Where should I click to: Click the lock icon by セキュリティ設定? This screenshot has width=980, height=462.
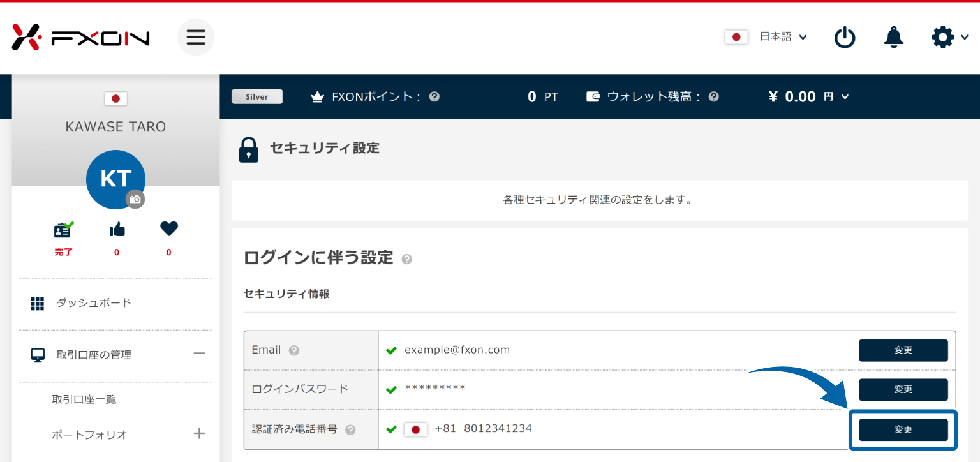pyautogui.click(x=249, y=149)
